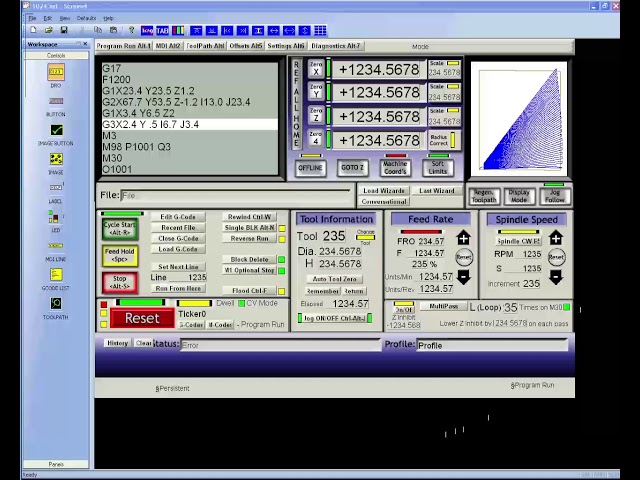The image size is (640, 480).
Task: Click the align top edges toolbar icon
Action: point(196,31)
